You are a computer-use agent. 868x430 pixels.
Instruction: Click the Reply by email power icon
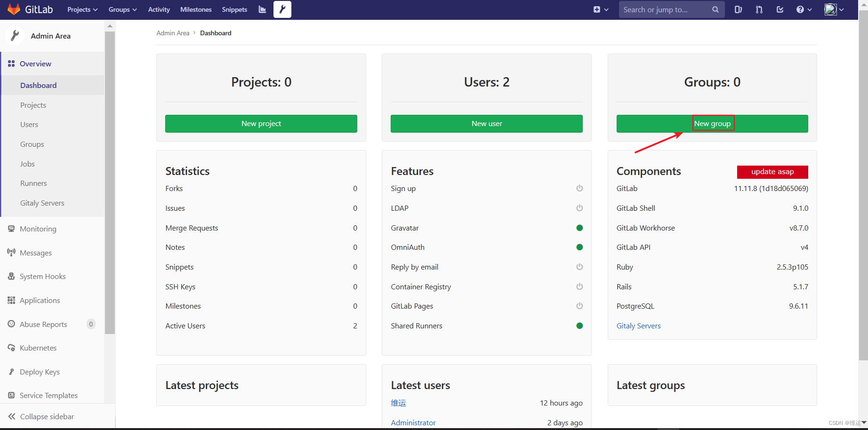click(579, 267)
